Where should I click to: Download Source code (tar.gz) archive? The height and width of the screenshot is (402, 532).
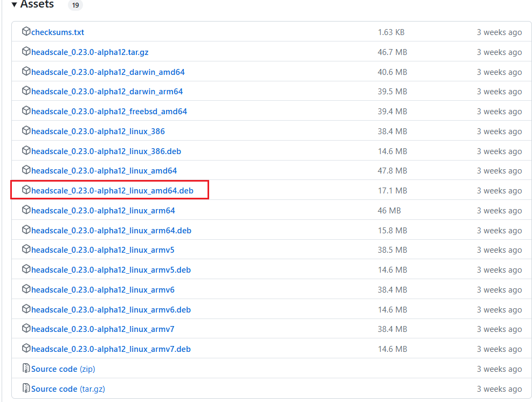point(67,389)
